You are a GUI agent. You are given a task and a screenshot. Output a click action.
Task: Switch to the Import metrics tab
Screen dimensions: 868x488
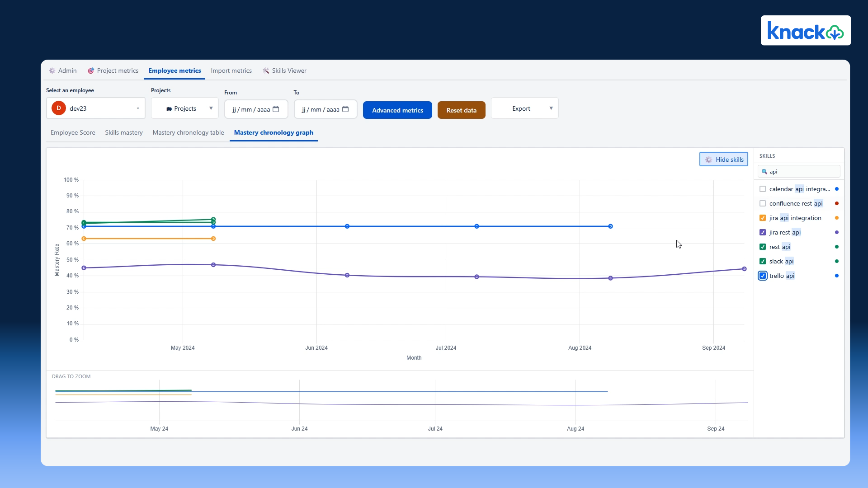[x=231, y=70]
